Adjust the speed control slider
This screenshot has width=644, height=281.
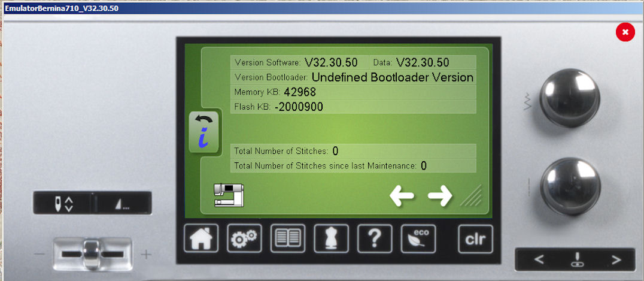(x=92, y=254)
